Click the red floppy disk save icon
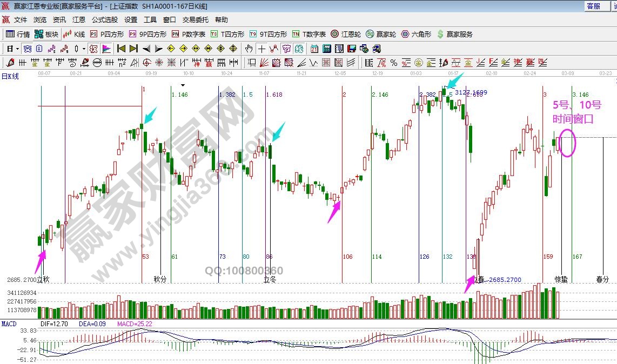617x364 pixels. (352, 49)
